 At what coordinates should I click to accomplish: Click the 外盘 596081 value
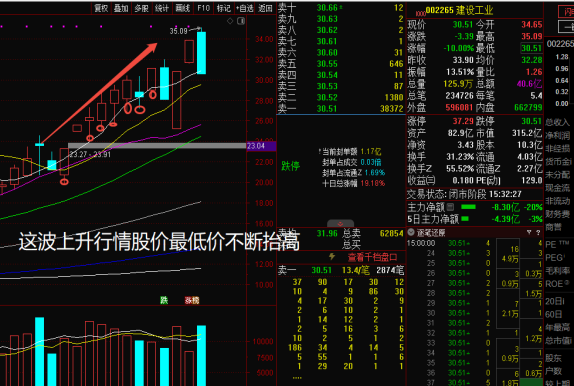click(x=459, y=107)
